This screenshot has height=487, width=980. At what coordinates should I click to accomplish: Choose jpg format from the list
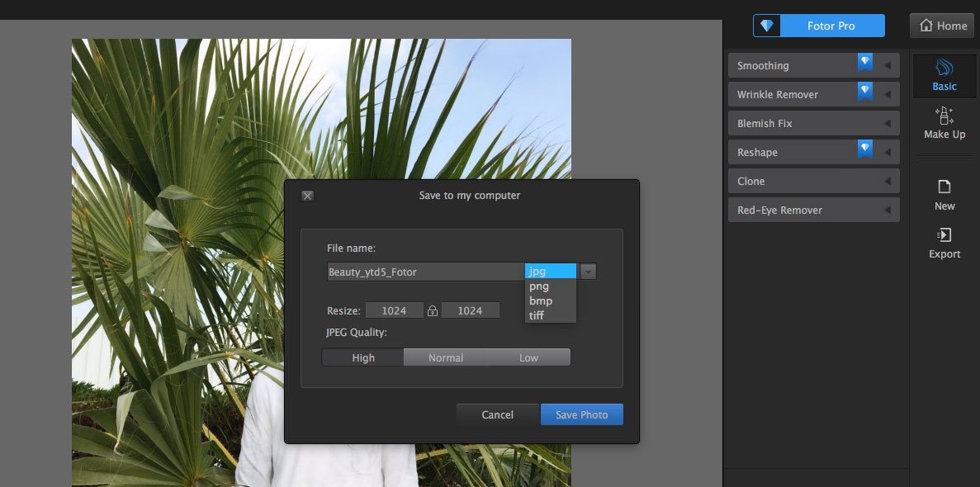[x=551, y=271]
